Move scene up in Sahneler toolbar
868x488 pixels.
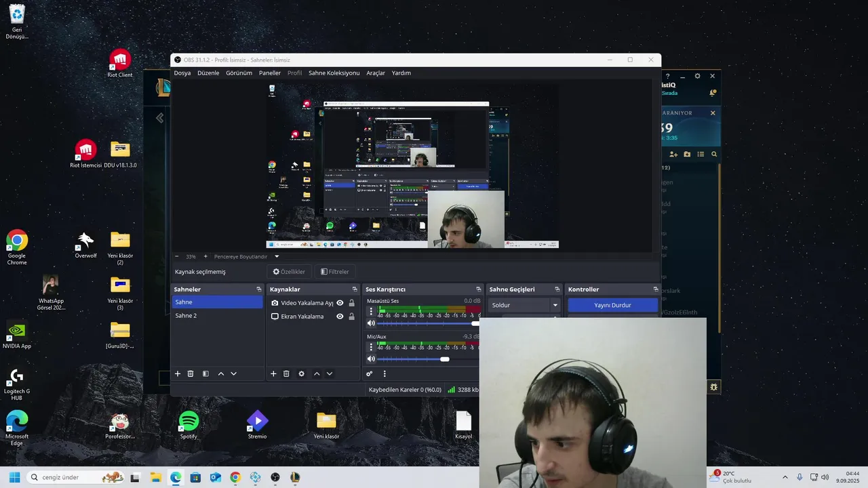(x=220, y=373)
